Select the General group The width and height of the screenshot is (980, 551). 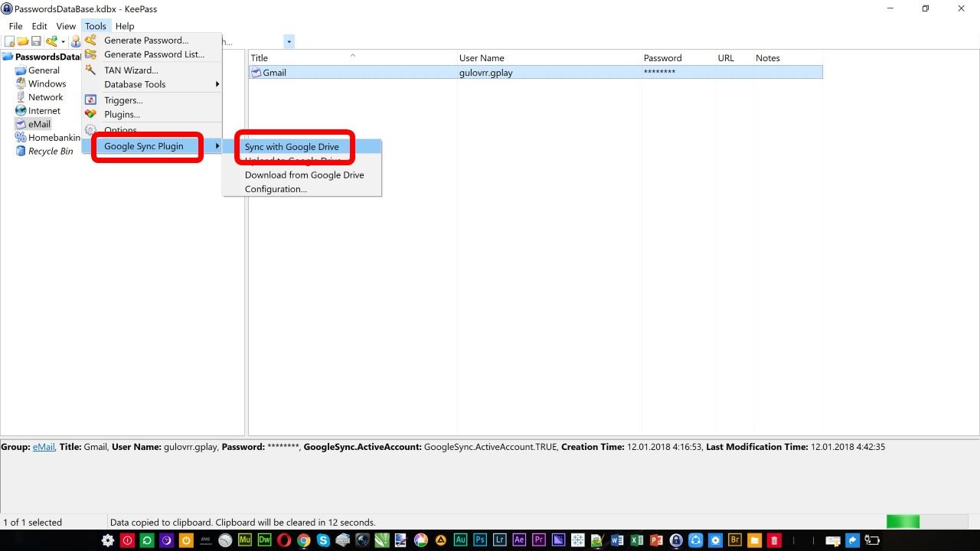(x=44, y=70)
